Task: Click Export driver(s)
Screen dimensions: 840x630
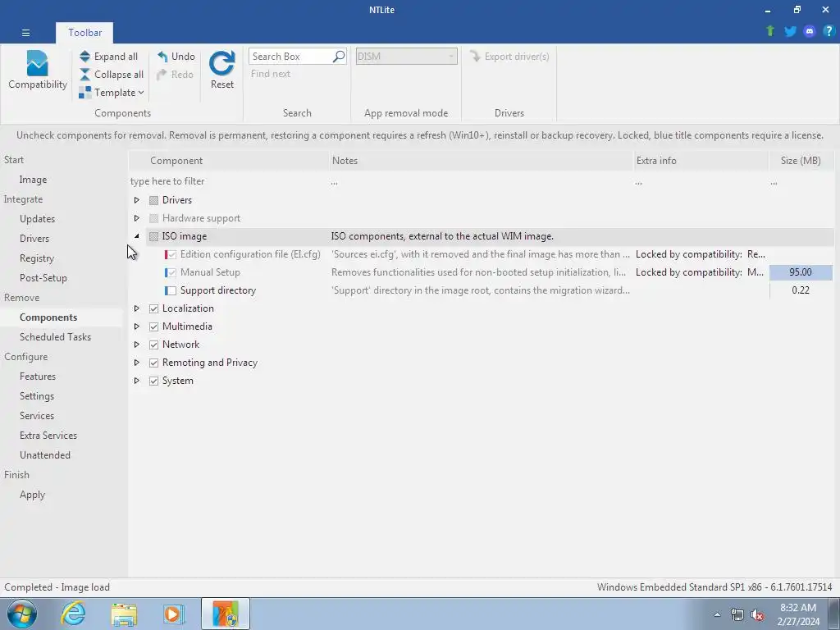Action: (509, 57)
